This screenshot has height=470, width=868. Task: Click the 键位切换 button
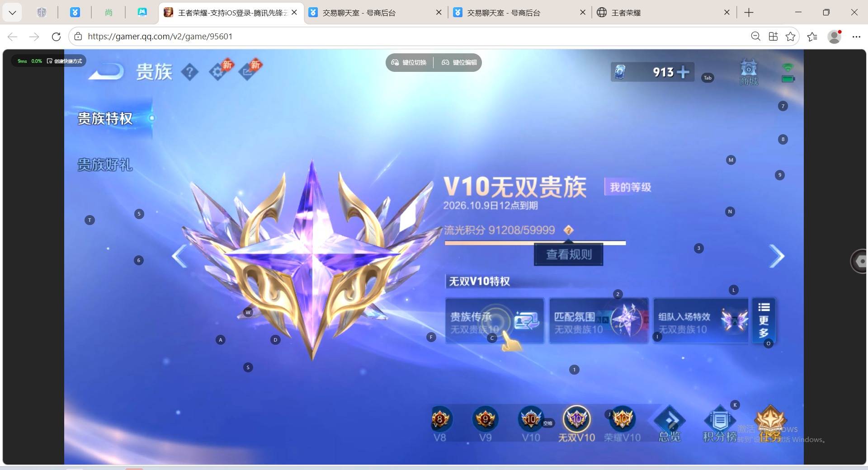click(409, 62)
